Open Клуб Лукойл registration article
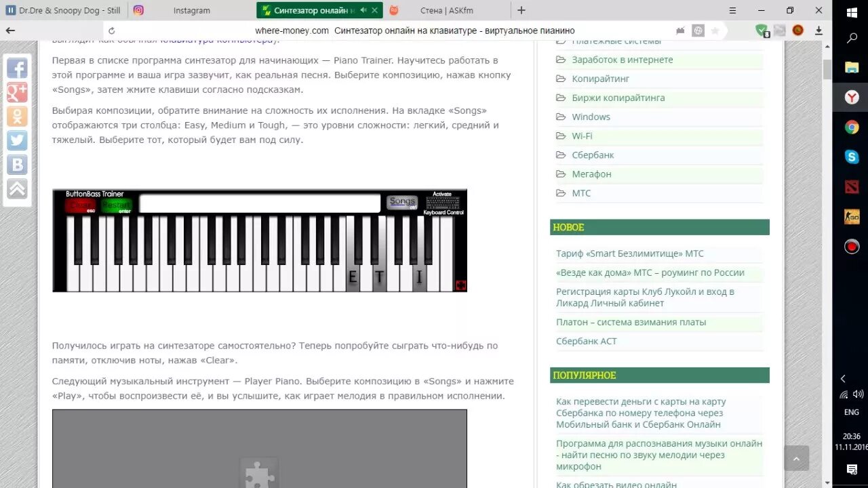The image size is (868, 488). (x=645, y=298)
